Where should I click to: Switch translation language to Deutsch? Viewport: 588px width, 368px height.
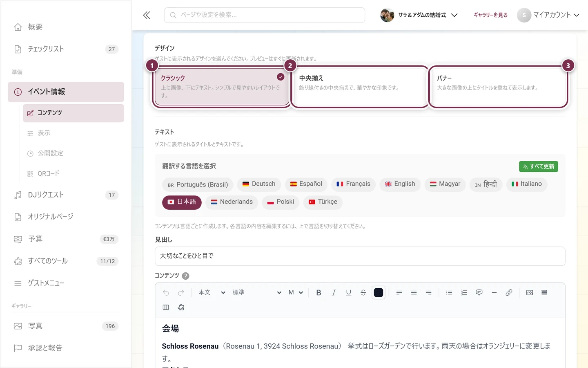click(259, 184)
